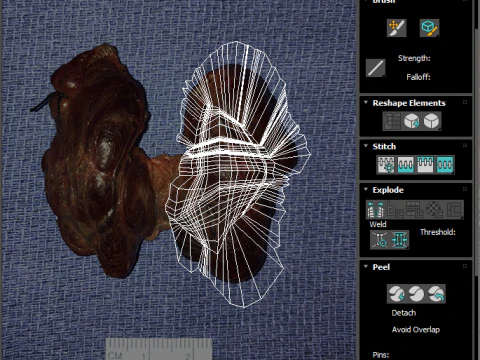This screenshot has width=480, height=360.
Task: Click last Explode flatten icon with nested squares
Action: 454,209
